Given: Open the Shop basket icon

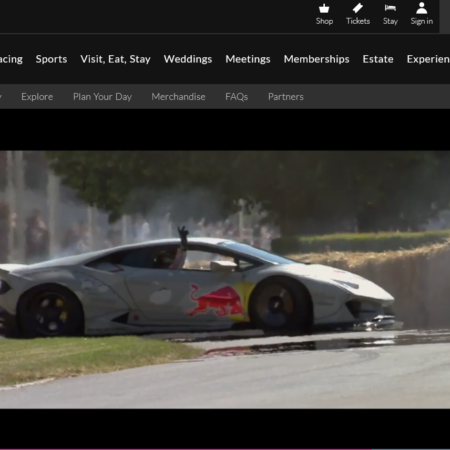Looking at the screenshot, I should point(324,8).
